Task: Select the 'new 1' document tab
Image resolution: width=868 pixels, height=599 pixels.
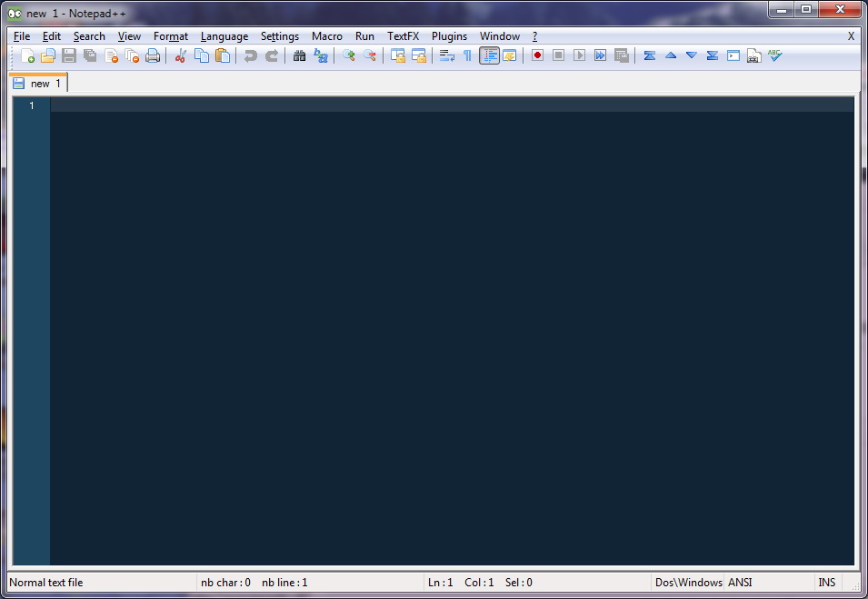Action: pos(37,83)
